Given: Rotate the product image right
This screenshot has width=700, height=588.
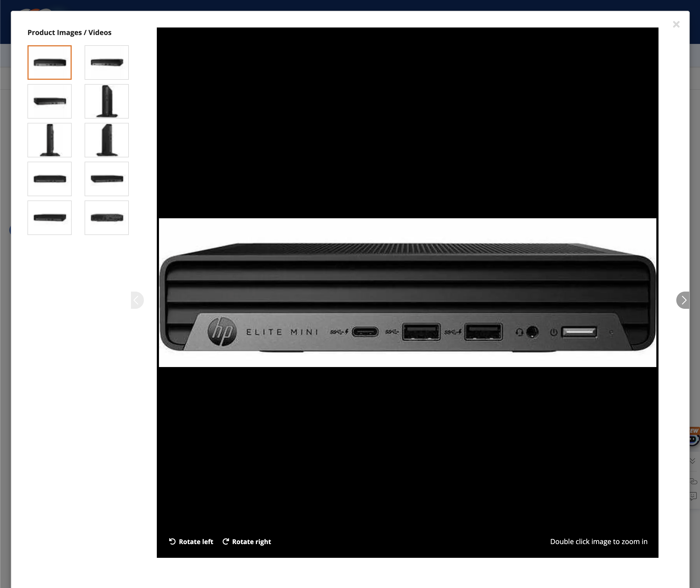Looking at the screenshot, I should click(x=247, y=541).
